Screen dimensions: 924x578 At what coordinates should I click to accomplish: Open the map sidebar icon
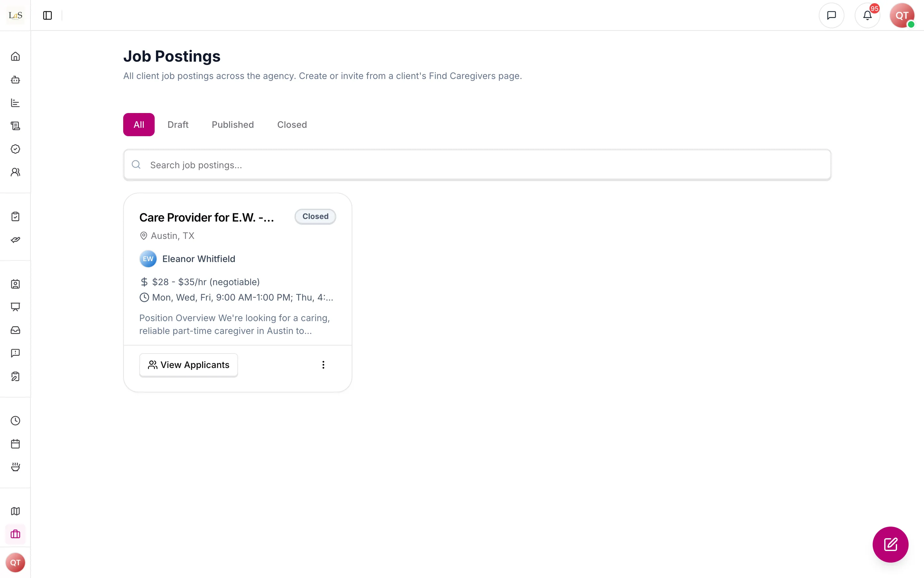[x=15, y=511]
